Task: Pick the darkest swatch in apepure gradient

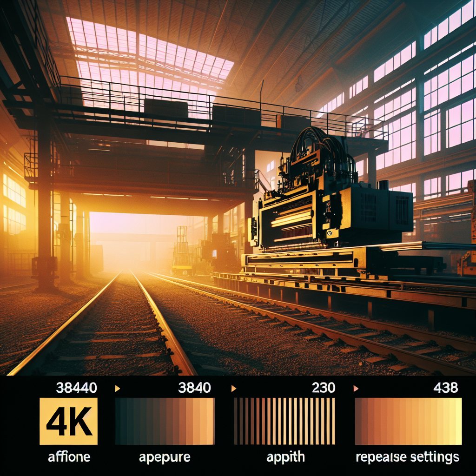Action: click(120, 421)
